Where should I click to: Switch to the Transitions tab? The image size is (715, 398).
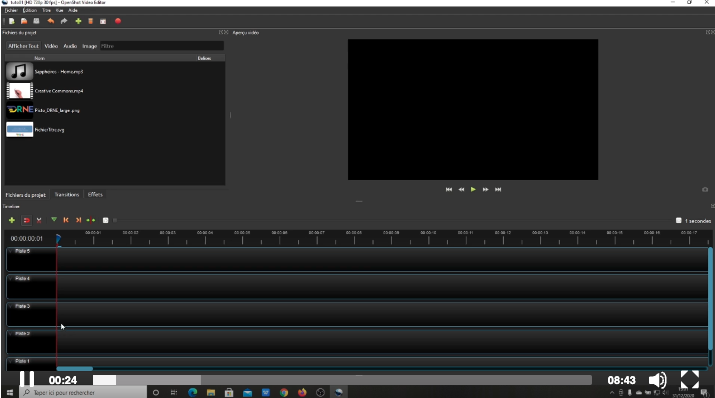pos(67,195)
